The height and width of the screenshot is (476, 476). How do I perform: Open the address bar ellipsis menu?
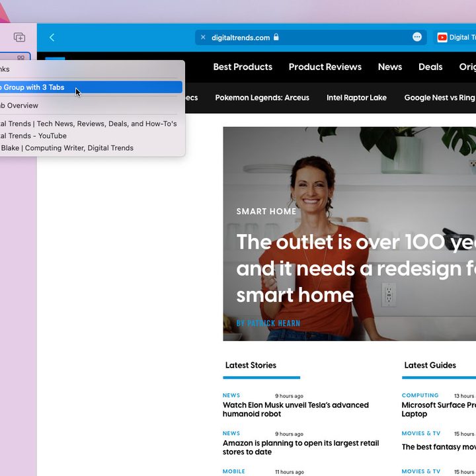coord(417,37)
